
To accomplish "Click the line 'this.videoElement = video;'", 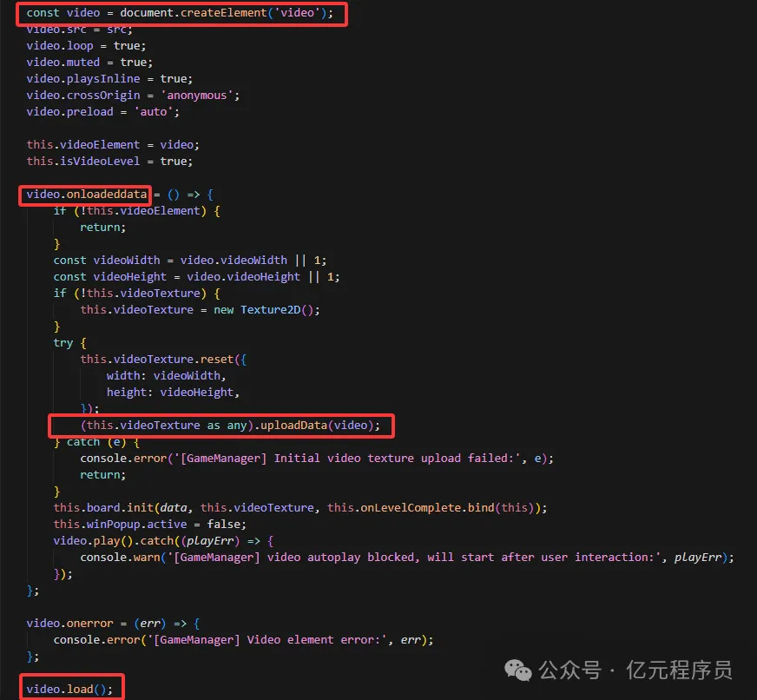I will [x=113, y=144].
